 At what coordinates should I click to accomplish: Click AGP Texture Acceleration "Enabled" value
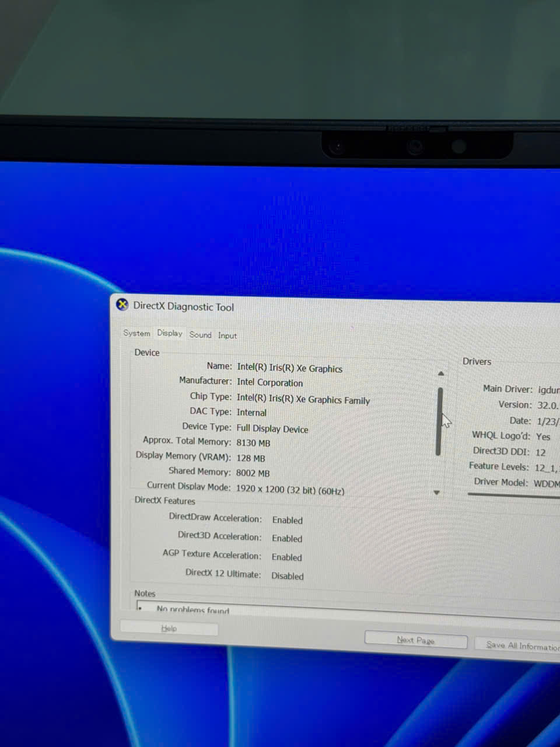[286, 557]
